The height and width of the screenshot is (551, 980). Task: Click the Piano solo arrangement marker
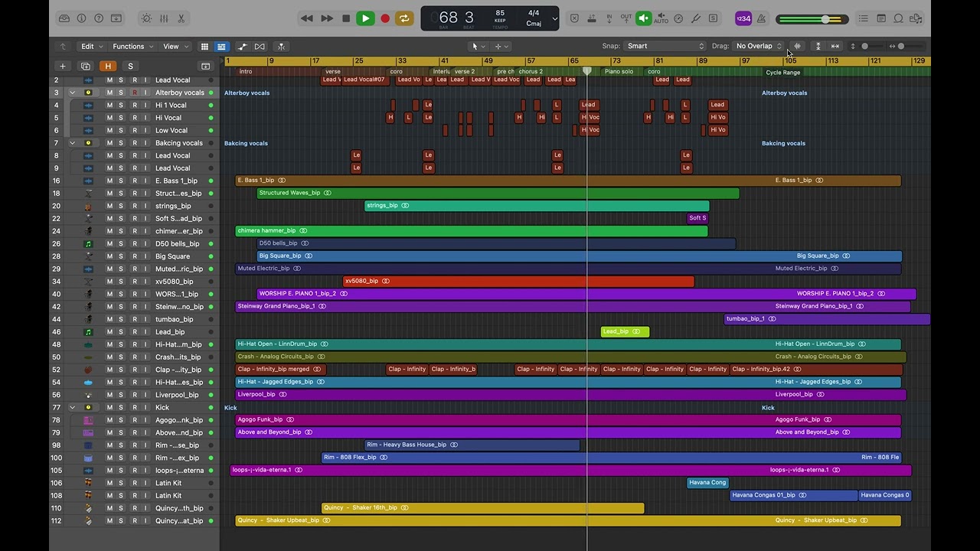[619, 72]
